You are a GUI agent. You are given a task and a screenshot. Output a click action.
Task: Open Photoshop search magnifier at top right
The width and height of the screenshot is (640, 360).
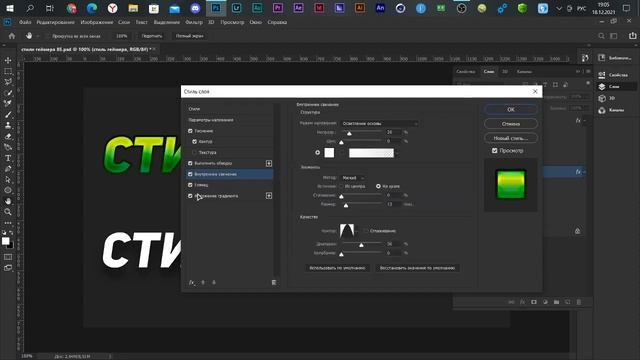click(x=601, y=36)
